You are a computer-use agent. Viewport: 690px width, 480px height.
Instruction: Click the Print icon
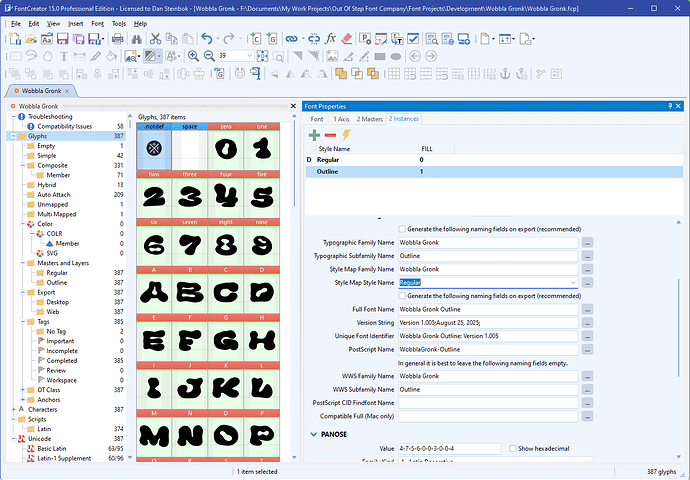pyautogui.click(x=117, y=39)
